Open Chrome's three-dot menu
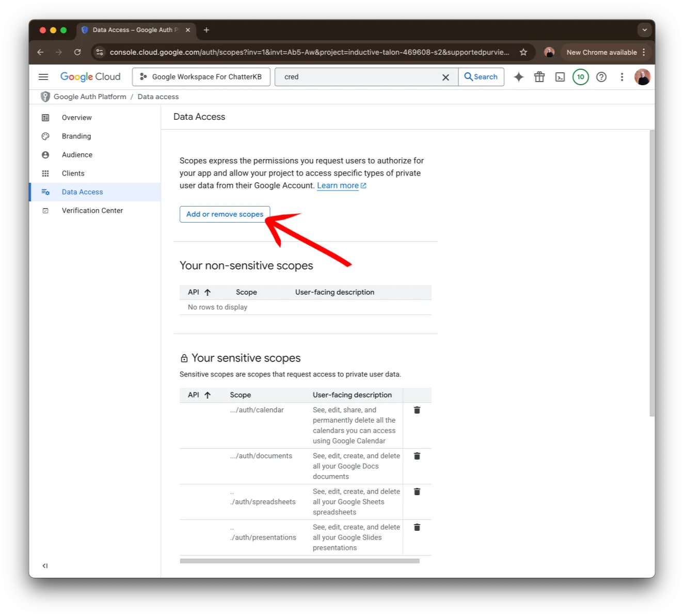684x616 pixels. pyautogui.click(x=644, y=52)
